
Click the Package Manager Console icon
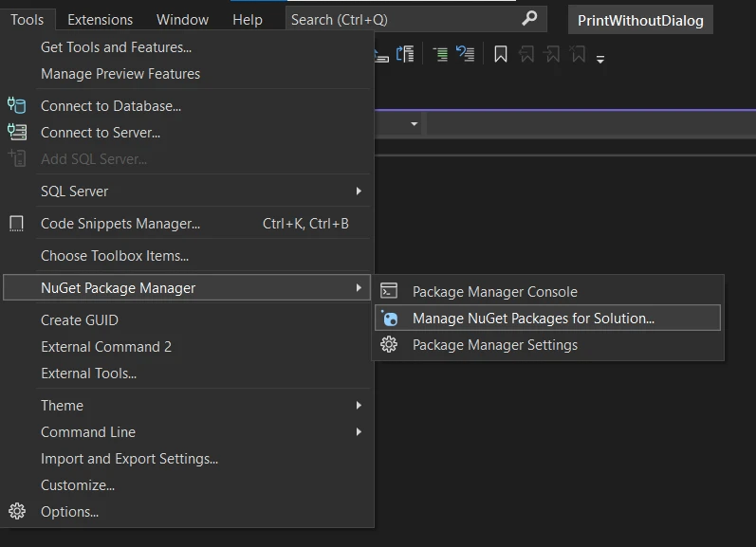click(388, 291)
